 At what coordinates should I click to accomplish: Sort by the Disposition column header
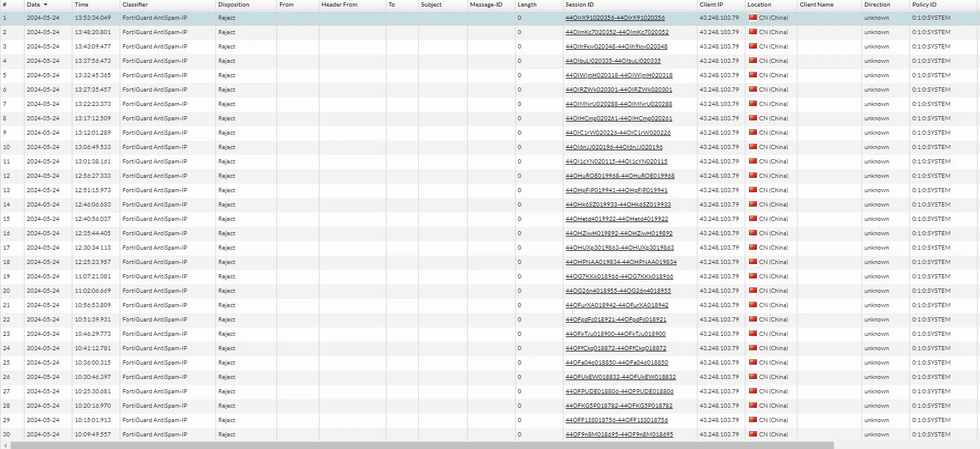(x=234, y=5)
